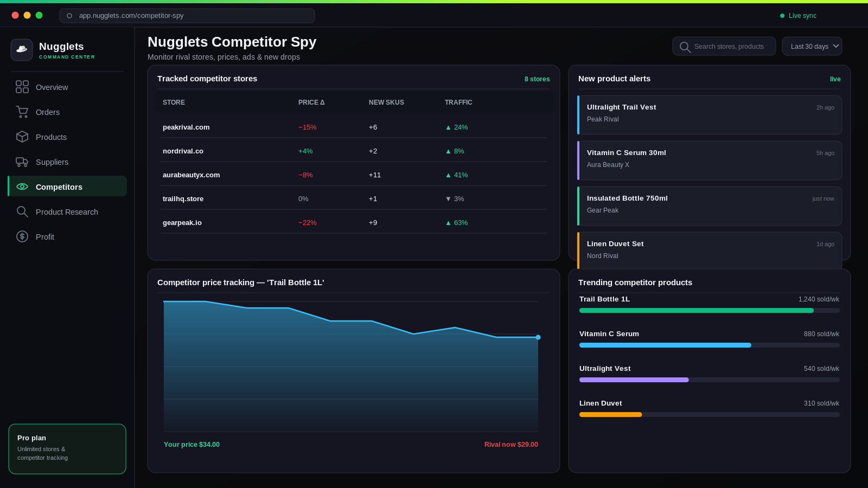Viewport: 868px width, 488px height.
Task: Click the nordrival.co +4% price value
Action: (305, 151)
